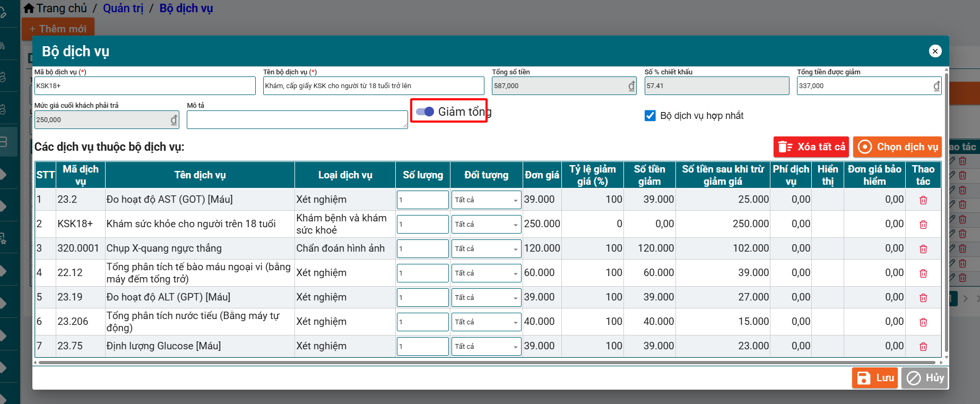Edit quantity for Chụp X-quang ngực thẳng
Image resolution: width=980 pixels, height=404 pixels.
coord(423,249)
